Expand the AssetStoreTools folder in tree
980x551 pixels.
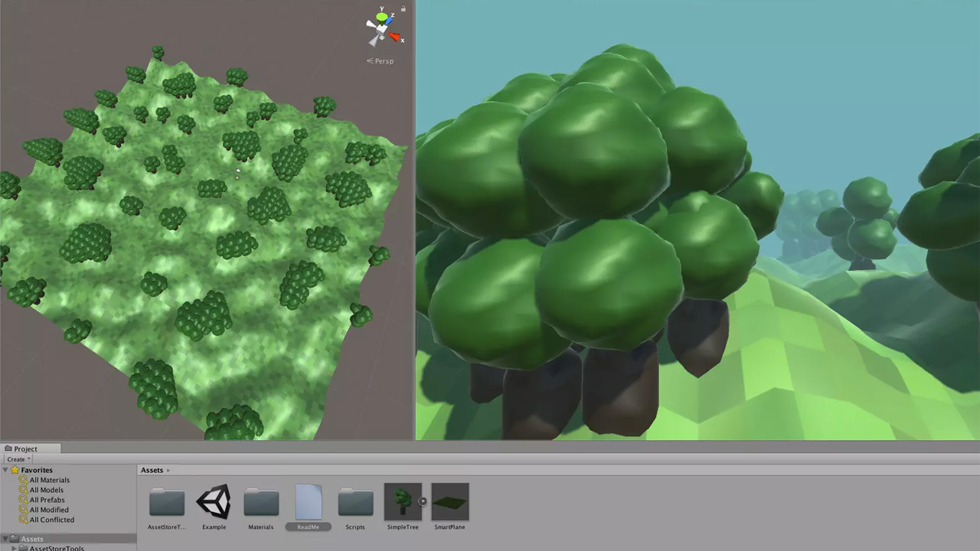14,548
